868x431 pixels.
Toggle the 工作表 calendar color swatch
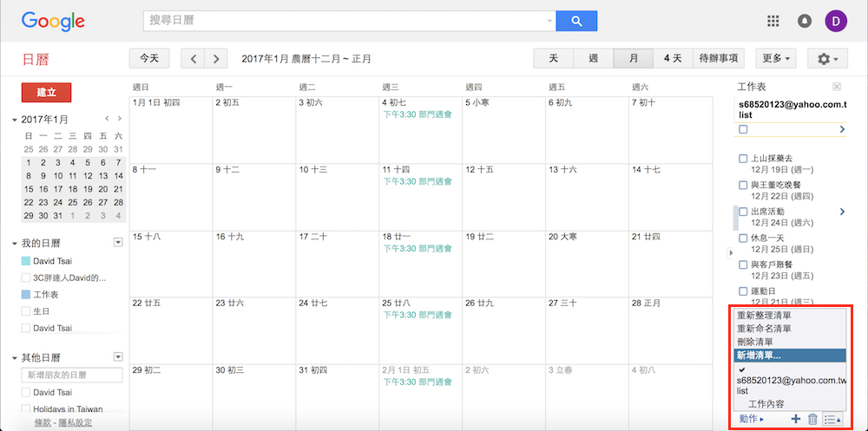tap(26, 295)
